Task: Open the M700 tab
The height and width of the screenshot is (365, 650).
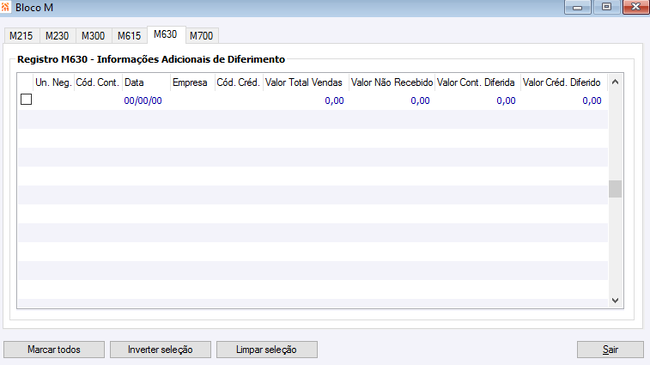Action: (201, 36)
